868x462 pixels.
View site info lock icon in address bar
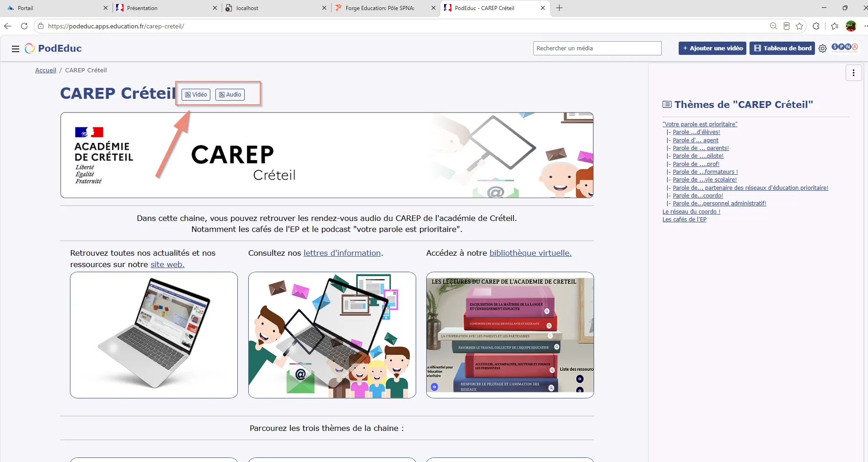41,26
